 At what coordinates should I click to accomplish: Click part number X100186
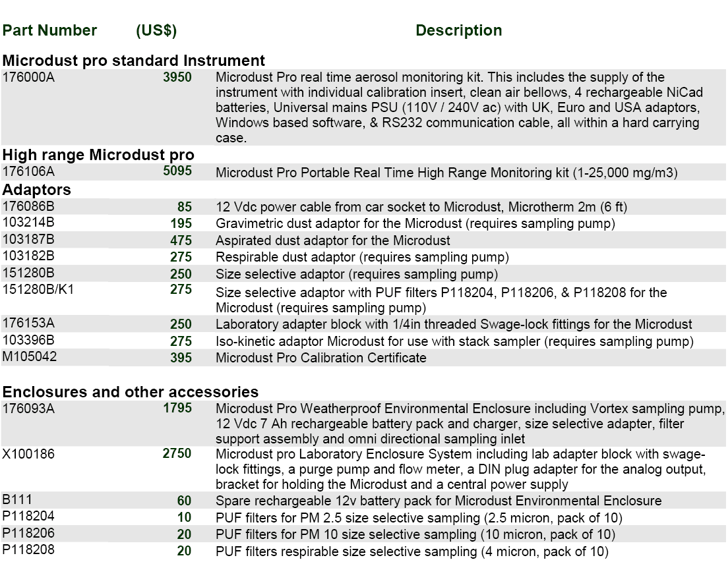28,454
